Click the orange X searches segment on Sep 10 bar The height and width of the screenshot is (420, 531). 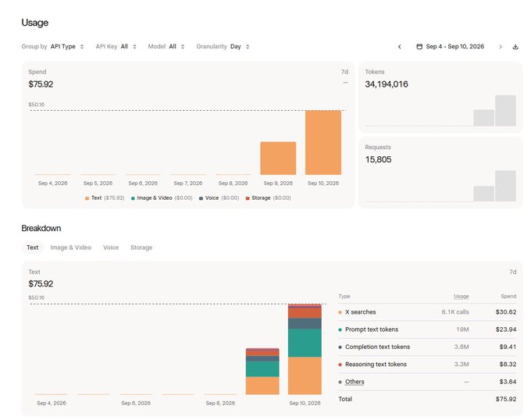[x=305, y=376]
